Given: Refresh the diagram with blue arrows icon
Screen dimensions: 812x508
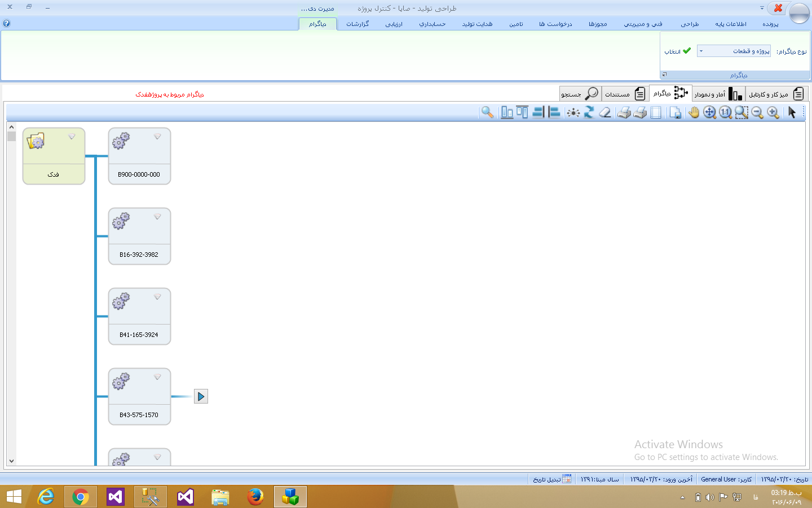Looking at the screenshot, I should [589, 112].
